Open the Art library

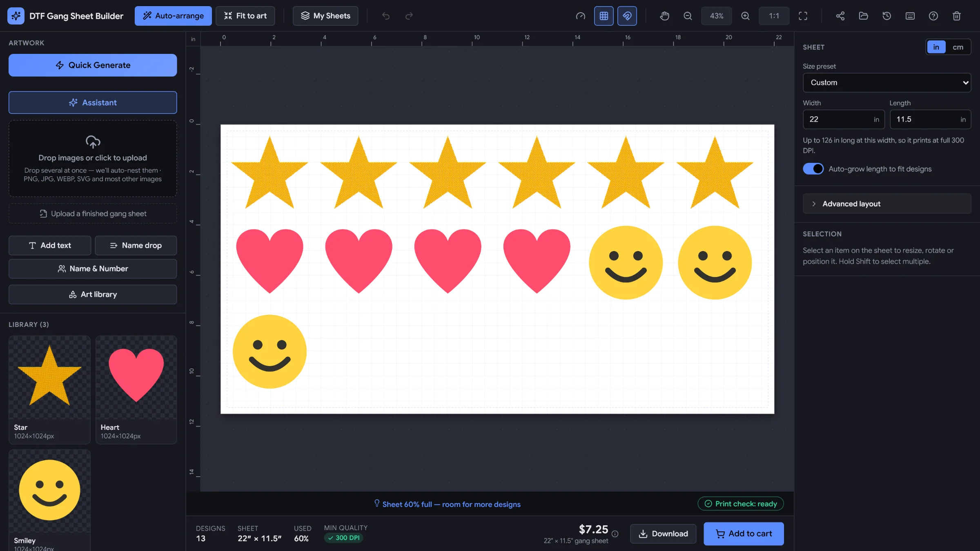pyautogui.click(x=93, y=294)
